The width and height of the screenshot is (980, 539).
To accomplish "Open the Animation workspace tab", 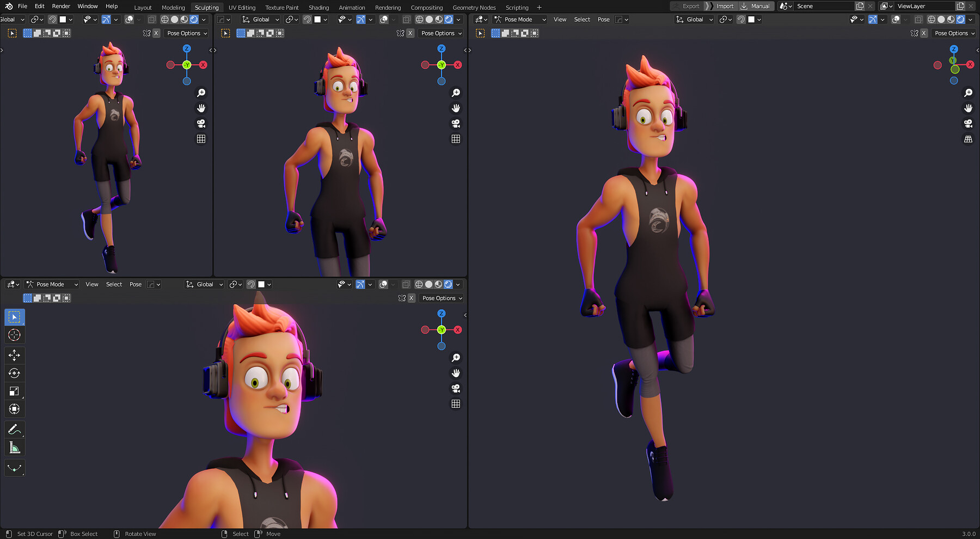I will coord(352,8).
